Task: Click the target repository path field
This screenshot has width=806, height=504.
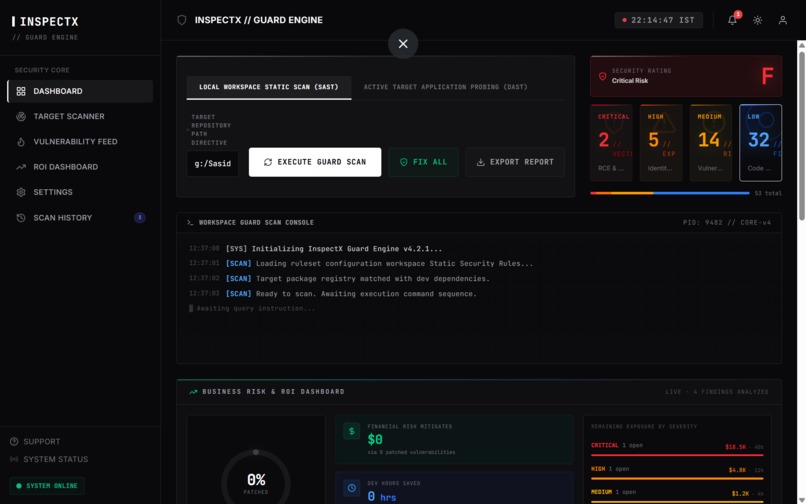Action: coord(212,164)
